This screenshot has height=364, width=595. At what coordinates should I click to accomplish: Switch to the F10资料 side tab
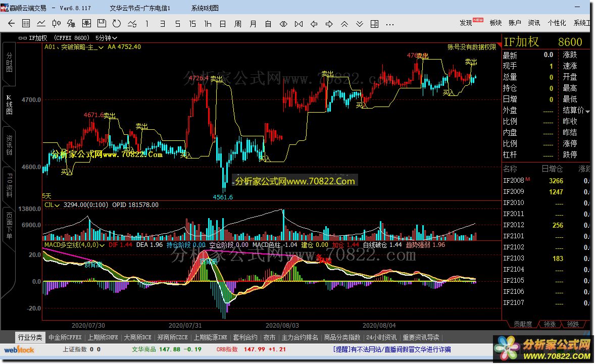click(9, 185)
